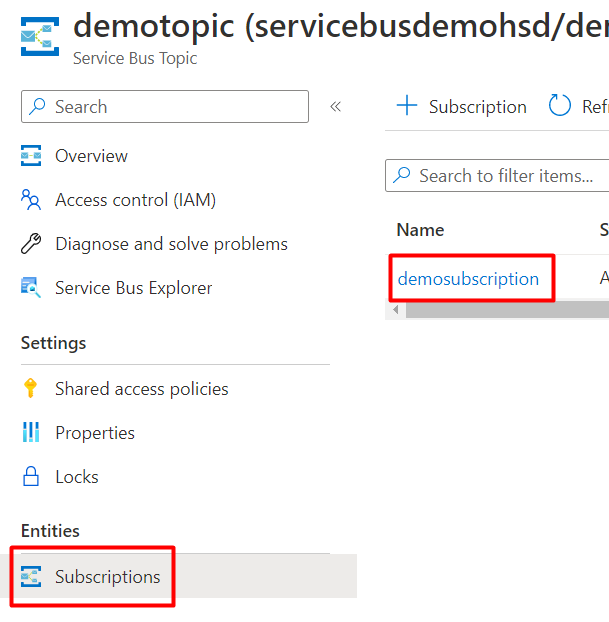Click the Refresh circular arrow icon
The image size is (609, 622).
pyautogui.click(x=559, y=106)
